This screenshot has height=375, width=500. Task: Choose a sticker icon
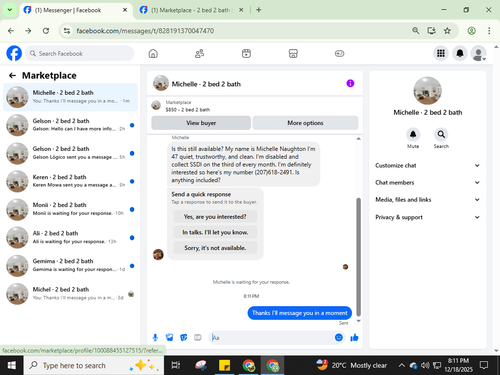184,338
